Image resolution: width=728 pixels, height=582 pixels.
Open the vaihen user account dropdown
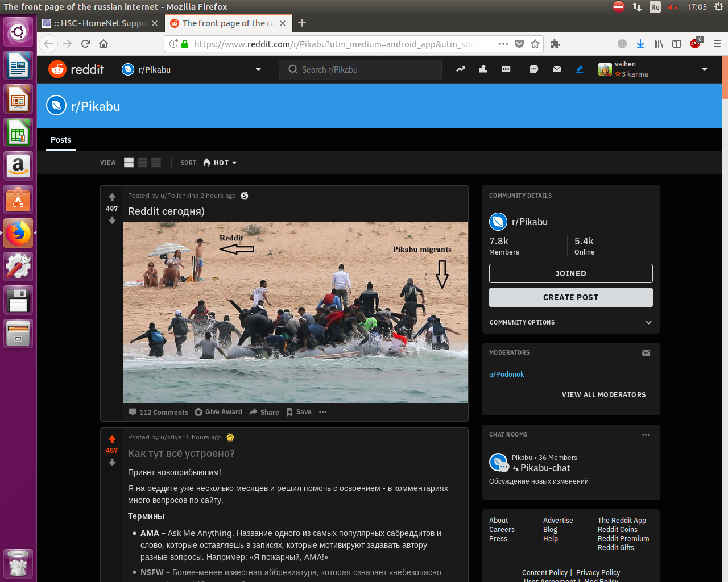pyautogui.click(x=653, y=69)
